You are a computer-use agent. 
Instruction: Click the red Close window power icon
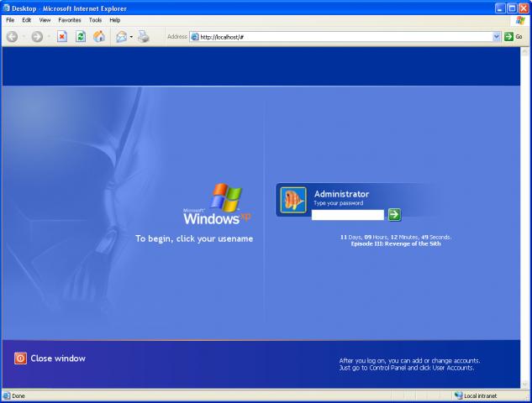coord(20,359)
